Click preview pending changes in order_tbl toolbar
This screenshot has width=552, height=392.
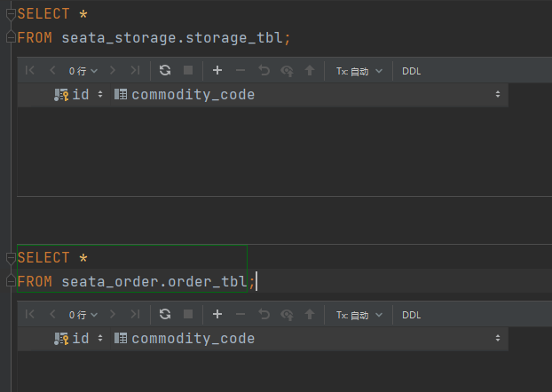click(x=287, y=315)
